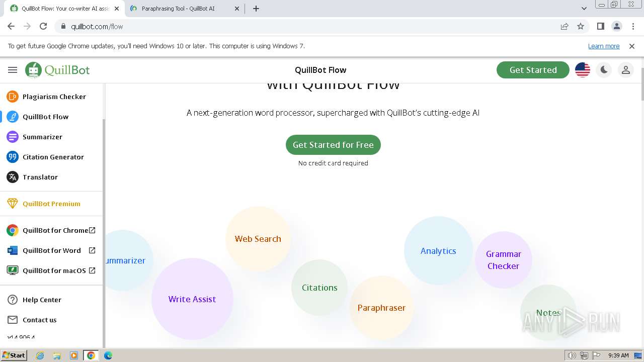Click the Contact us envelope icon
The width and height of the screenshot is (644, 362).
tap(13, 320)
